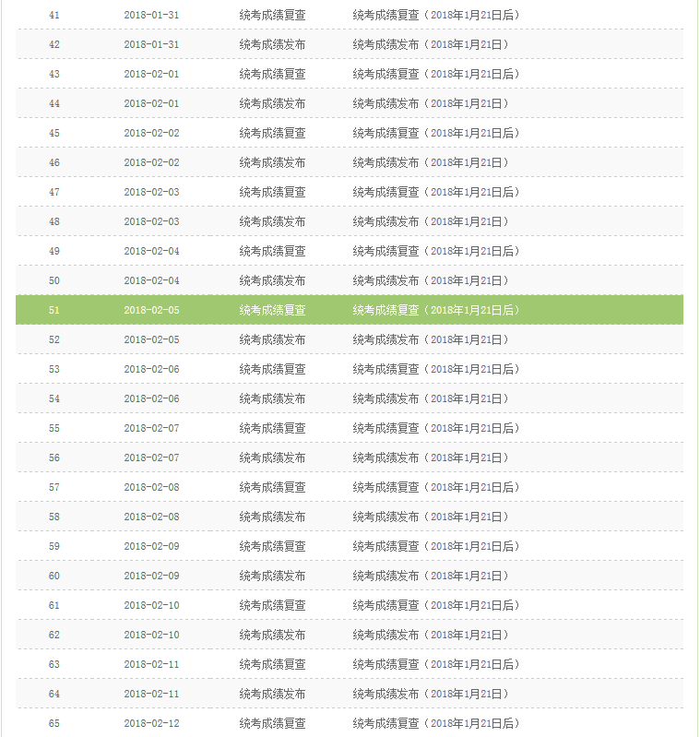The image size is (700, 737).
Task: Select the 2018-02-01 date in row 43
Action: 151,74
